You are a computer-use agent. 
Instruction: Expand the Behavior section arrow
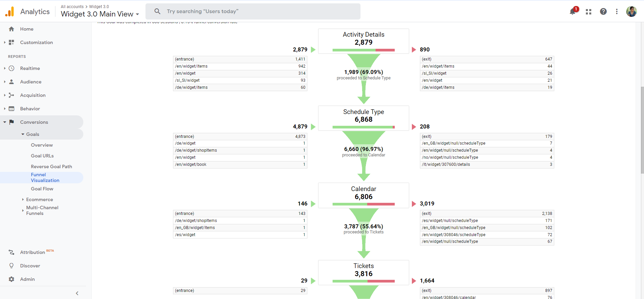[x=5, y=109]
